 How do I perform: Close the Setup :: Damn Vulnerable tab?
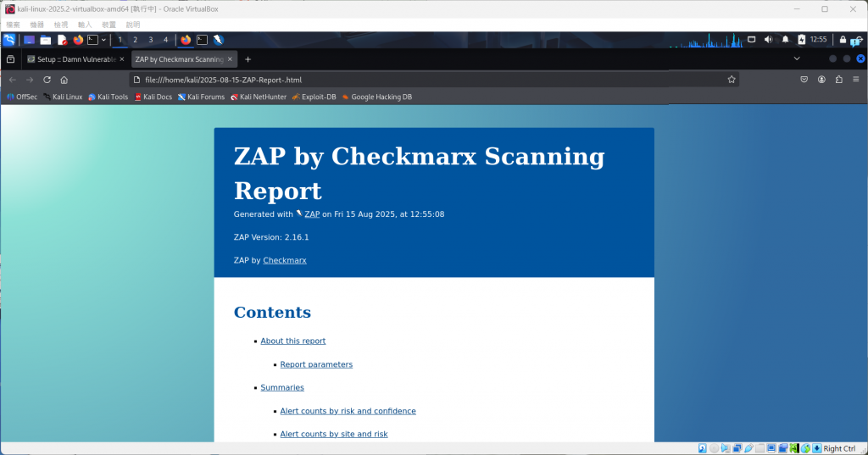click(x=122, y=59)
